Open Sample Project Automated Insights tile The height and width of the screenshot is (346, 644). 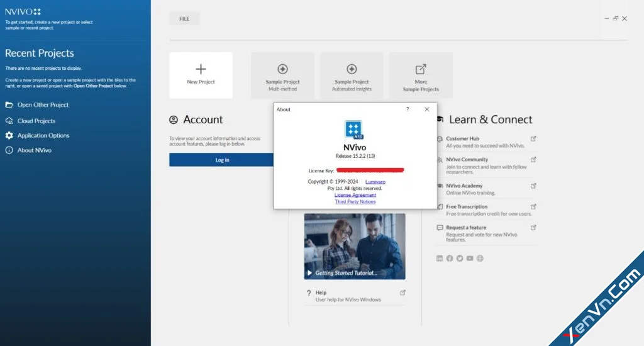352,75
